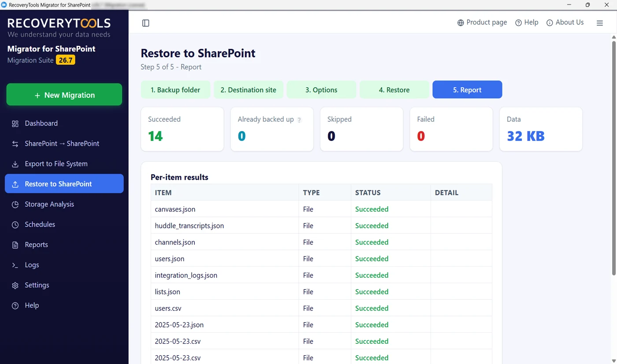Screen dimensions: 617x364
Task: Click the Storage Analysis pie chart icon
Action: pyautogui.click(x=15, y=205)
